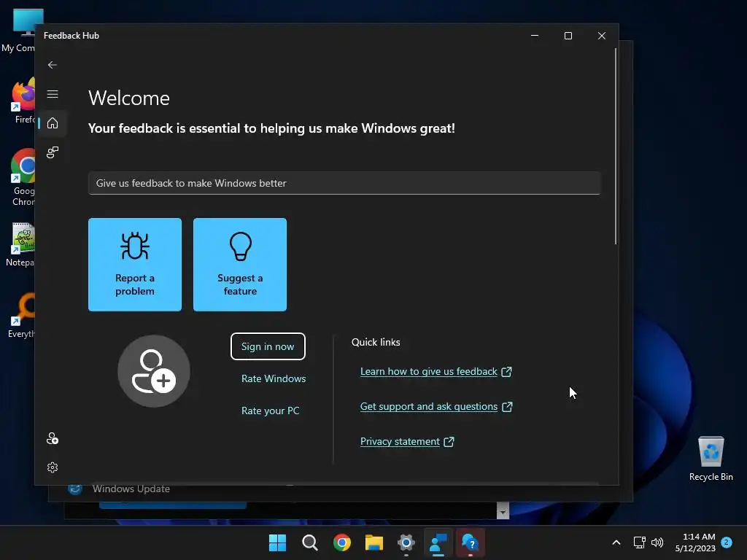747x560 pixels.
Task: Select the Everything desktop shortcut
Action: (x=21, y=315)
